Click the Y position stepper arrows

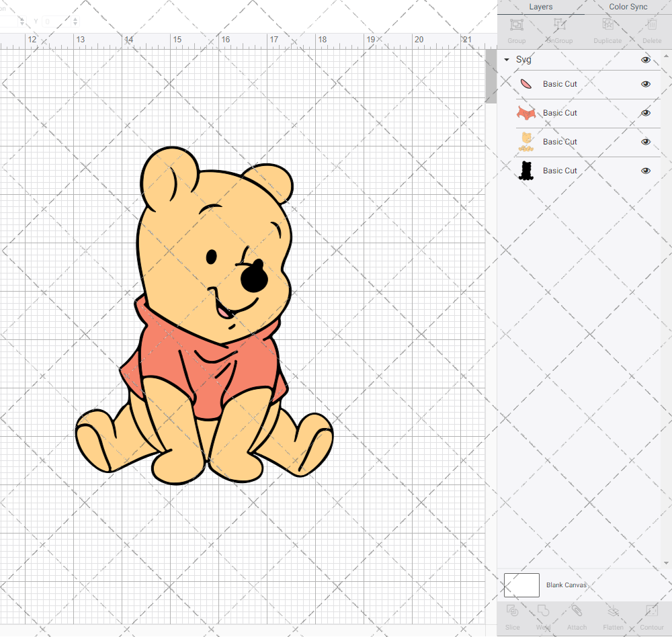[x=75, y=22]
